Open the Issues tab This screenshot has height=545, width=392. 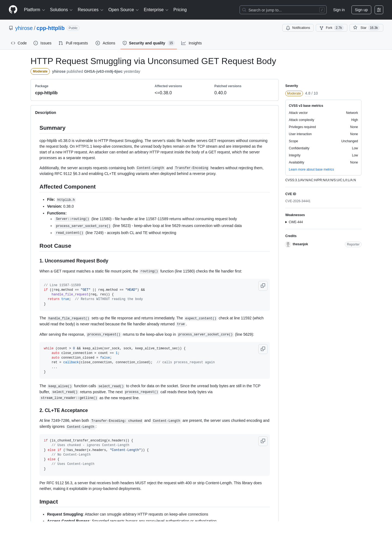click(42, 43)
